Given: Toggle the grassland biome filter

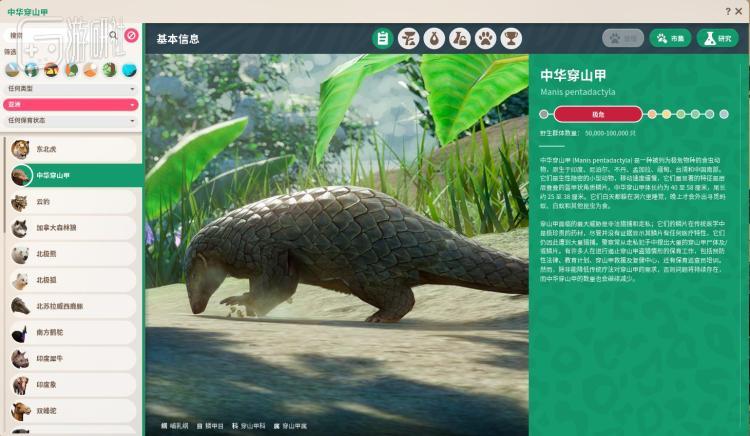Looking at the screenshot, I should tap(51, 70).
